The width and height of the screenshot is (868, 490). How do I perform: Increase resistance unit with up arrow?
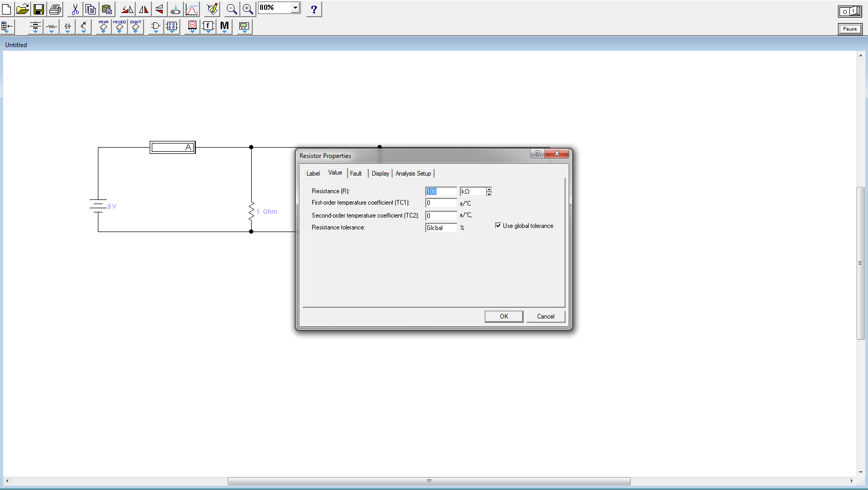[489, 190]
